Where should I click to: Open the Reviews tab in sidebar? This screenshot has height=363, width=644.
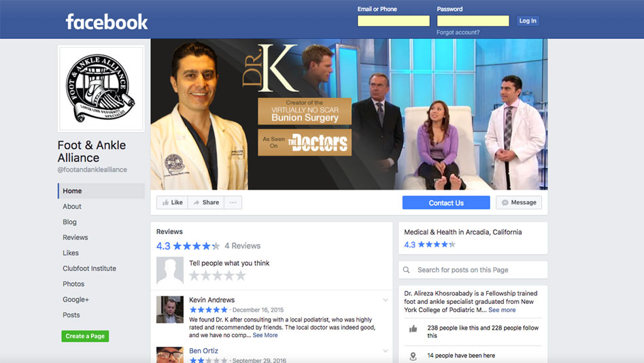(75, 237)
